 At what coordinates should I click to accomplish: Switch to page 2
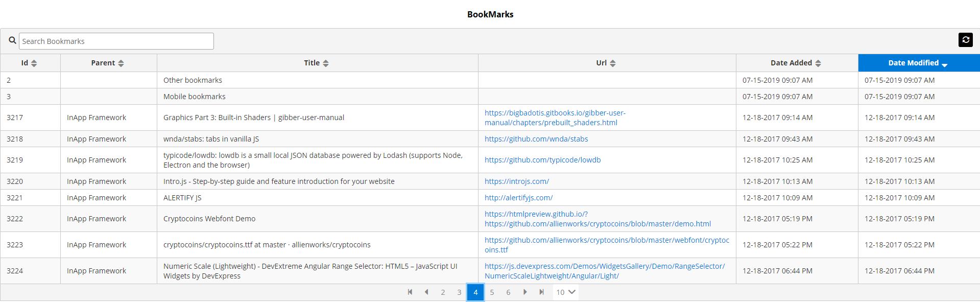443,292
